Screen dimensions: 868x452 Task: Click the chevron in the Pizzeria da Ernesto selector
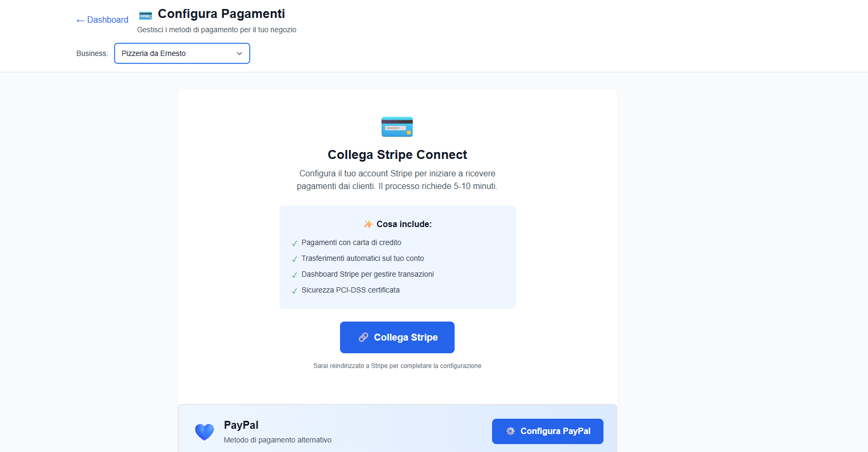point(240,53)
